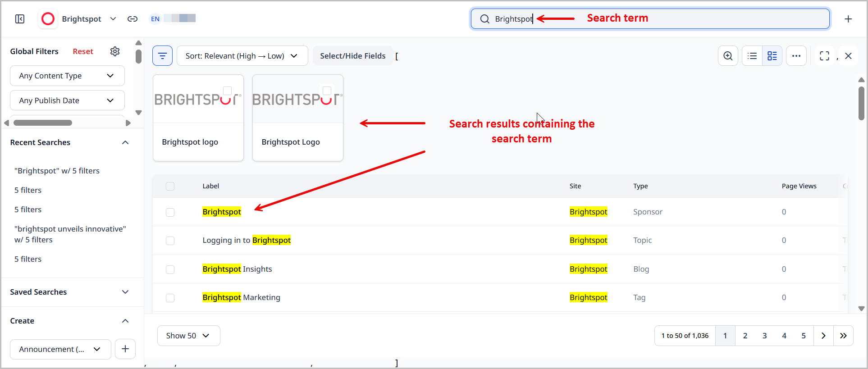Click the Select/Hide Fields button
The height and width of the screenshot is (369, 868).
pyautogui.click(x=353, y=56)
